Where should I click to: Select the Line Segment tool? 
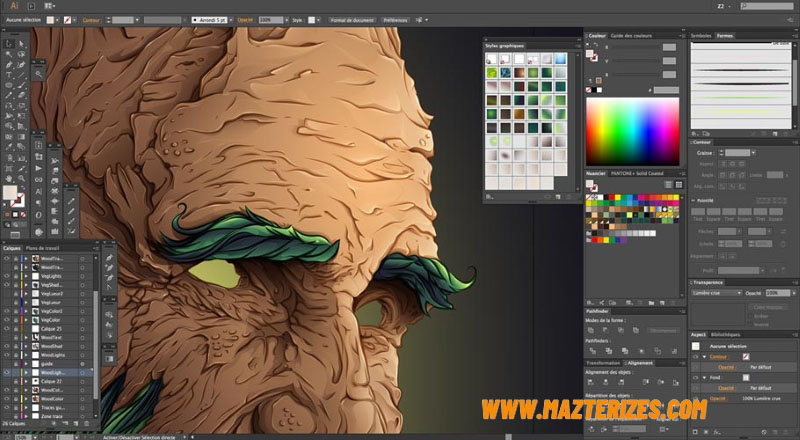tap(21, 75)
